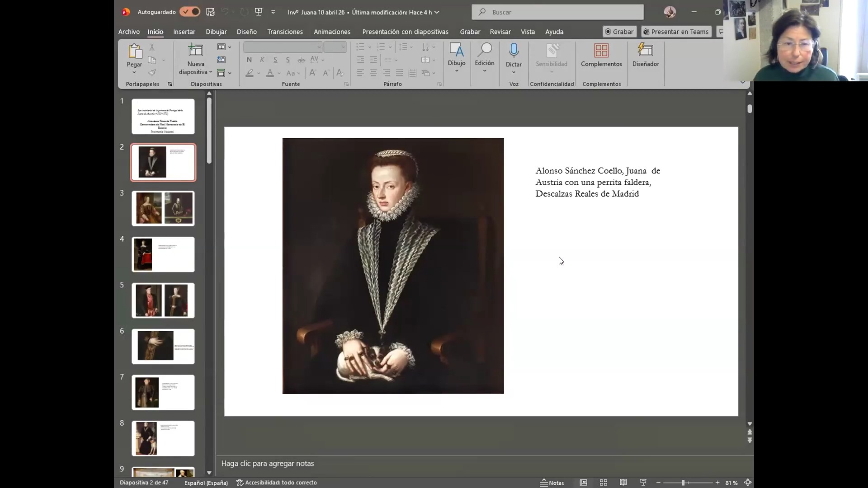Click the Grabar button
This screenshot has height=488, width=868.
(x=619, y=32)
